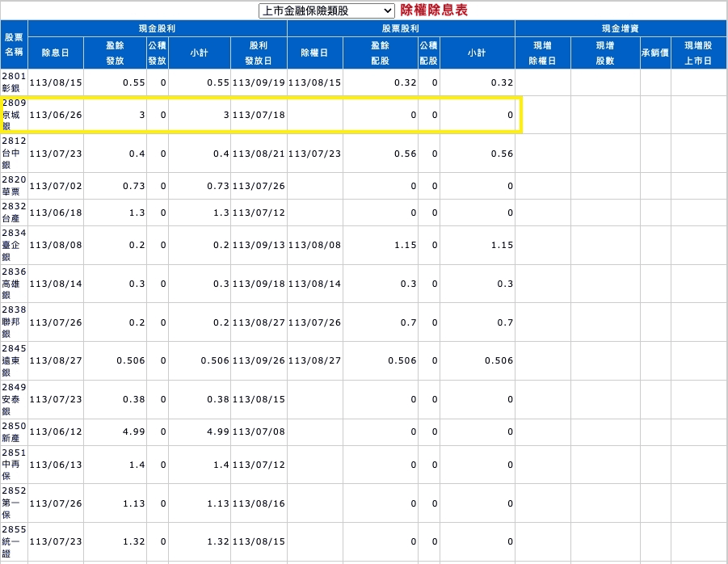Viewport: 728px width, 564px height.
Task: Click 第一保 payment date 113/08/16
Action: (259, 503)
